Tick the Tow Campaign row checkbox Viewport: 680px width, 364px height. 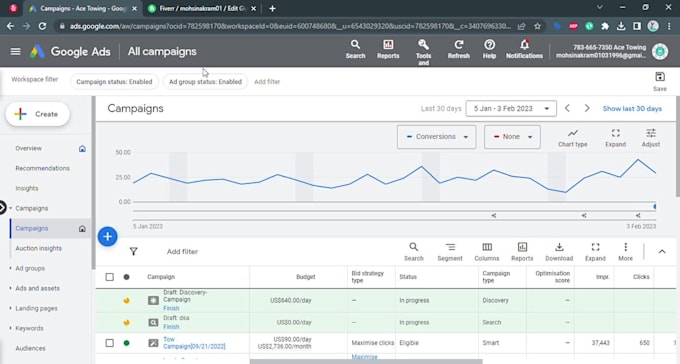(x=109, y=343)
